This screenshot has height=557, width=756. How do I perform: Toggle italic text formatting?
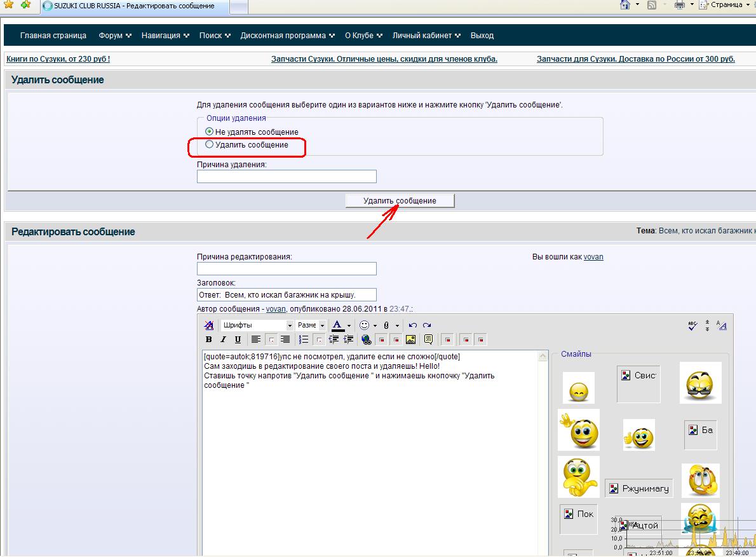tap(223, 340)
